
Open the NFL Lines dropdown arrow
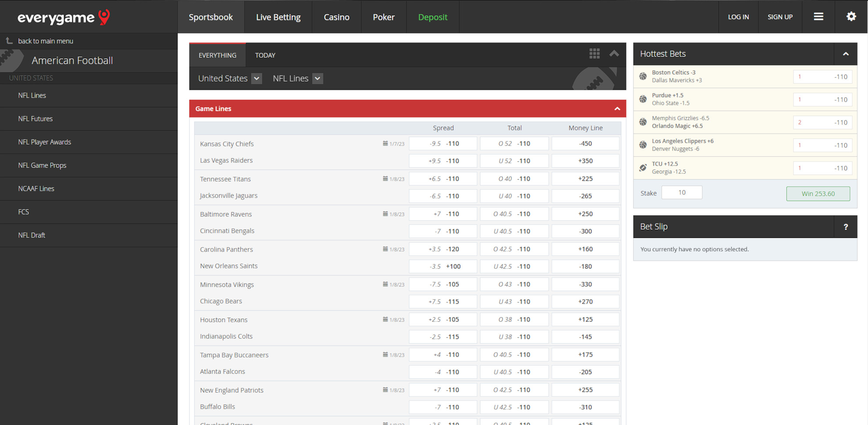(317, 78)
